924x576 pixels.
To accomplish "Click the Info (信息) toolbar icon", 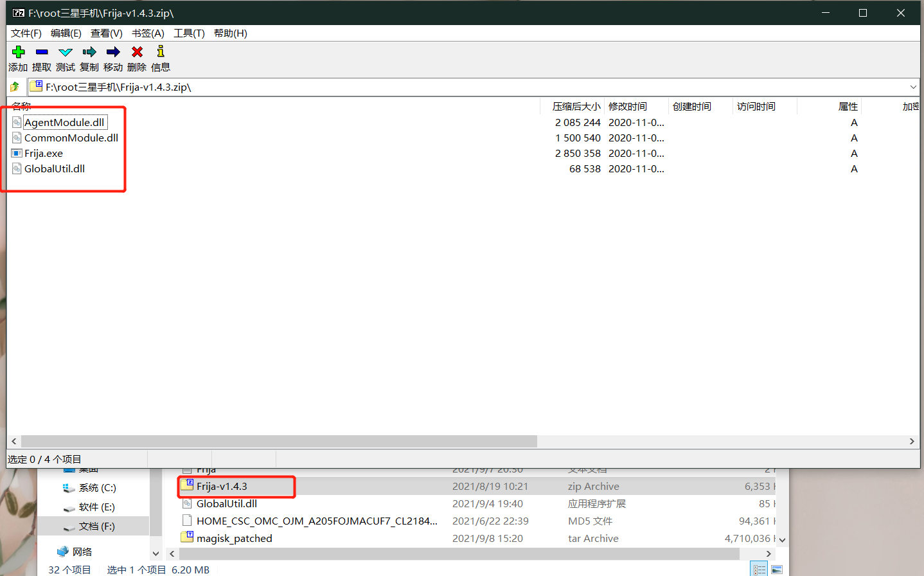I will pos(161,51).
